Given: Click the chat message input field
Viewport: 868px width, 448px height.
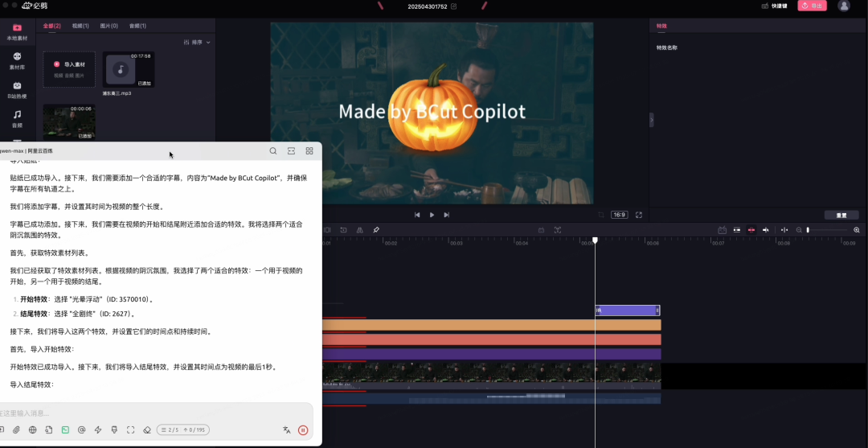Looking at the screenshot, I should (155, 413).
